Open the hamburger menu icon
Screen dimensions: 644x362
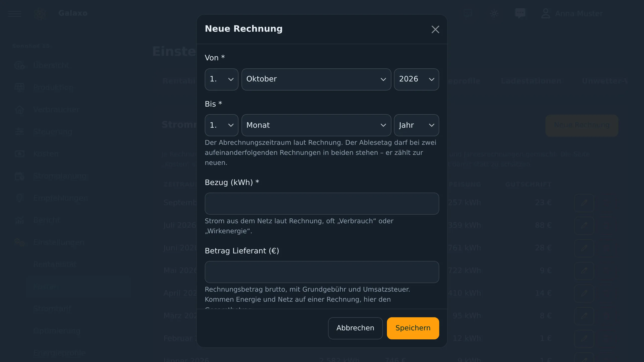pos(15,13)
